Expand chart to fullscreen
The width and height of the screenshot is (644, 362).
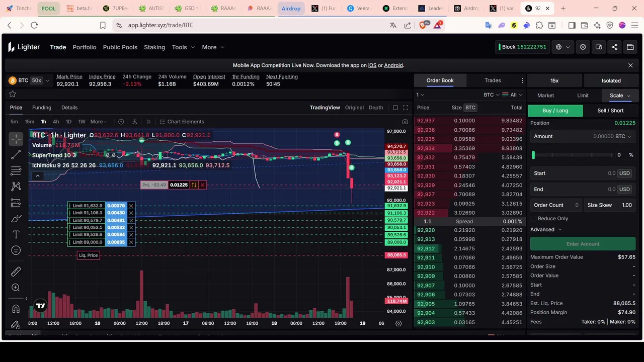pyautogui.click(x=406, y=108)
